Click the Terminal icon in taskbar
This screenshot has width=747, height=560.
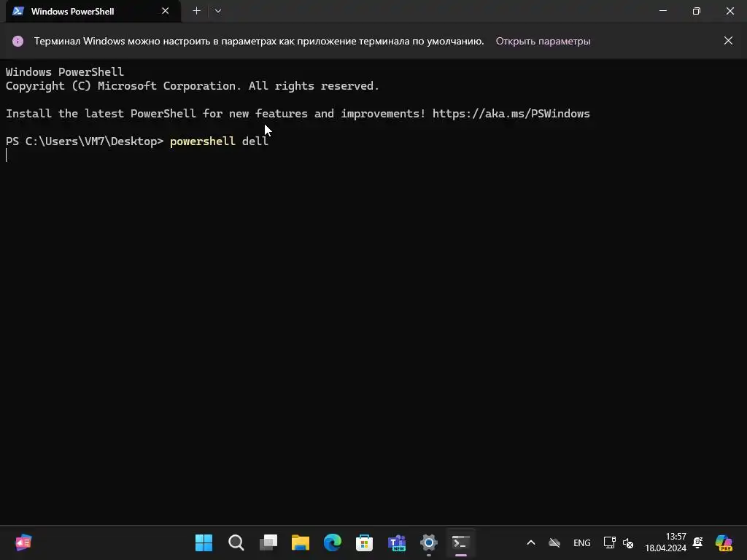click(x=461, y=542)
